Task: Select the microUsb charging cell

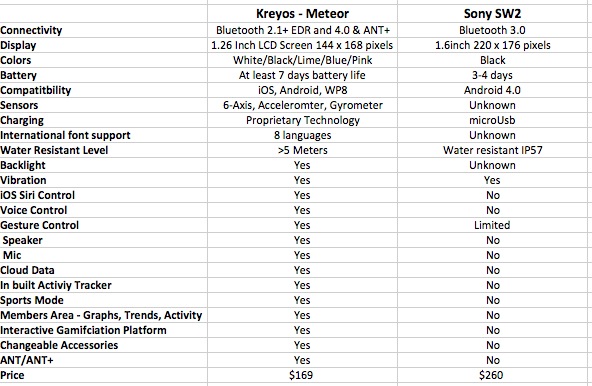Action: (x=492, y=120)
